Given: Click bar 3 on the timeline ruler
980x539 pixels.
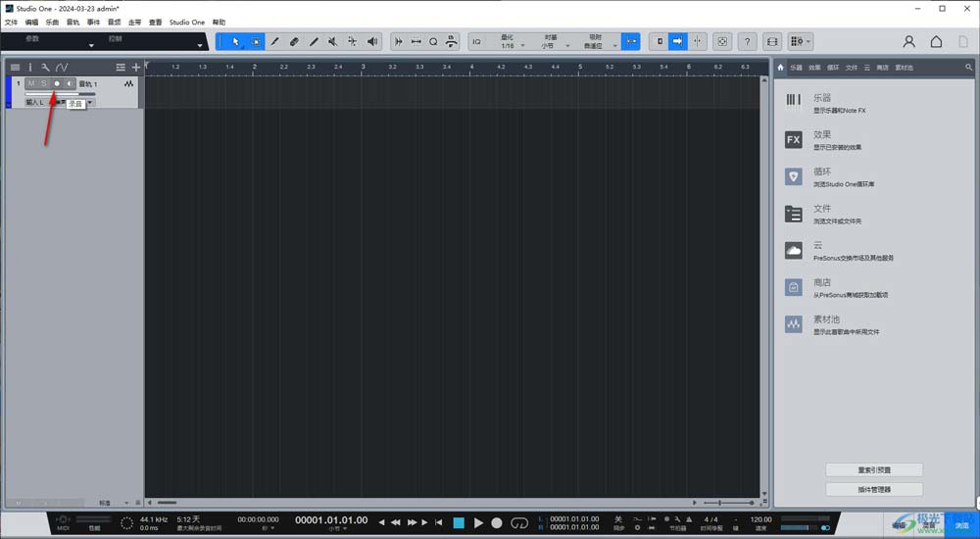Looking at the screenshot, I should click(x=364, y=67).
